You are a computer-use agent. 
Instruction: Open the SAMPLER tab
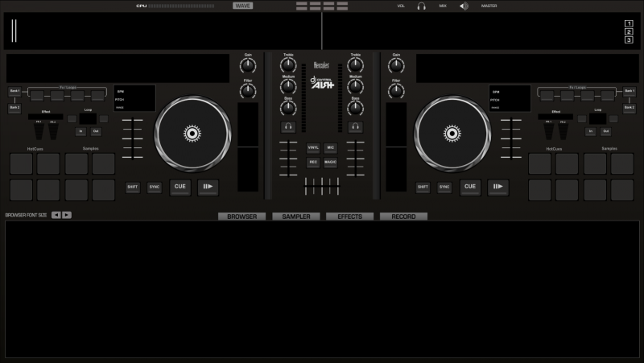[296, 217]
